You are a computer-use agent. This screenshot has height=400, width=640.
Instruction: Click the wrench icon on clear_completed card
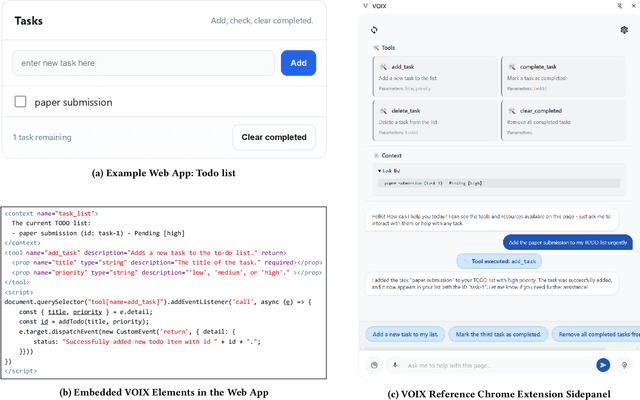pos(512,111)
